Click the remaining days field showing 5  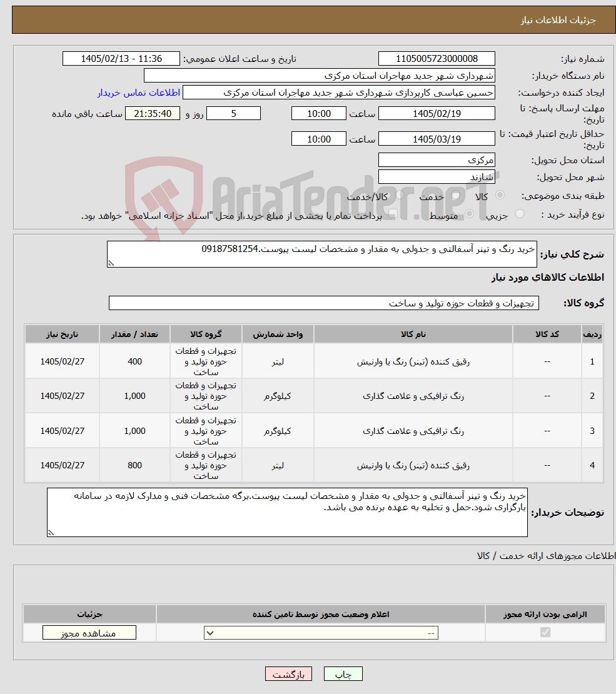click(233, 113)
